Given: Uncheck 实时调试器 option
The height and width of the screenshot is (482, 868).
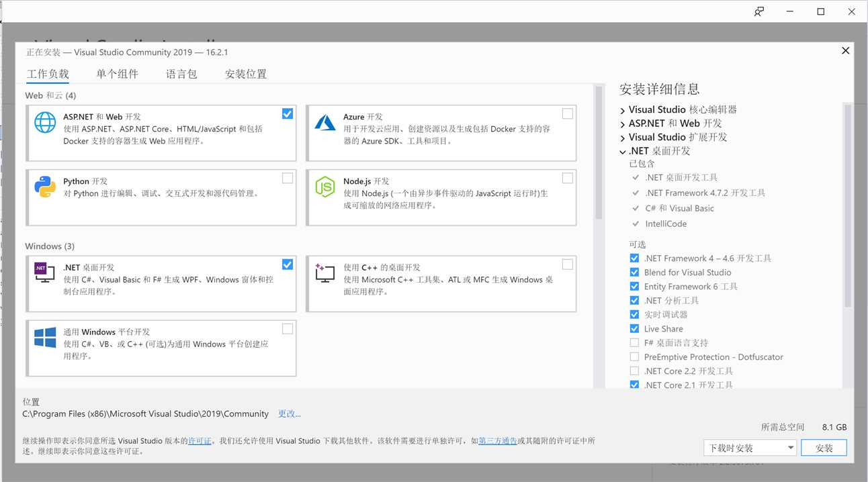Looking at the screenshot, I should [x=634, y=315].
